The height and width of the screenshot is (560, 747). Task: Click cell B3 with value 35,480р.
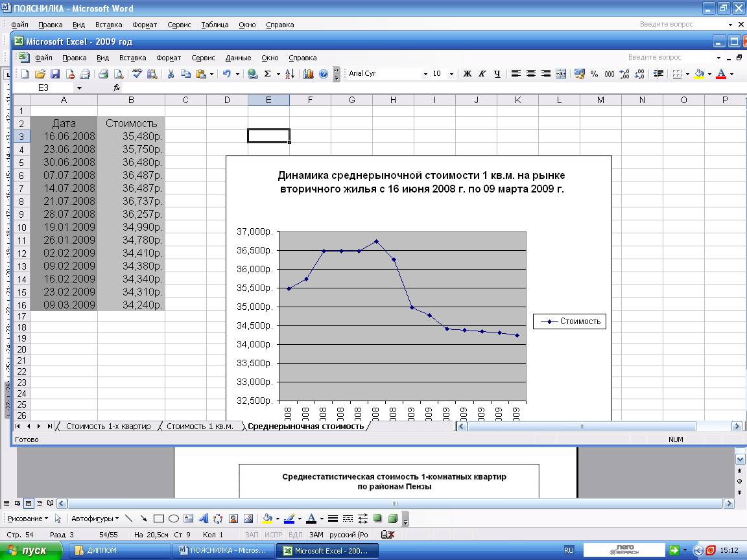[x=131, y=136]
